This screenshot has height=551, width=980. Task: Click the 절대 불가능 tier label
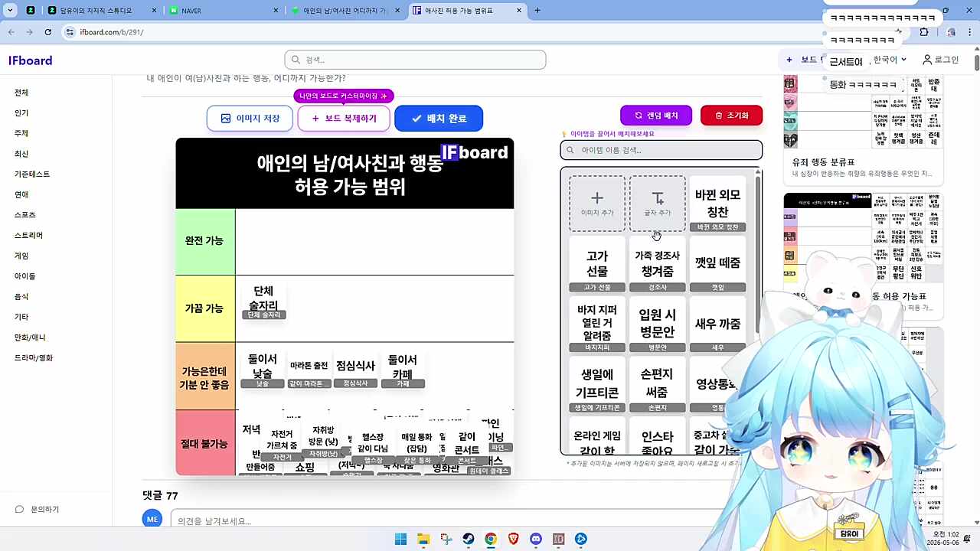click(x=205, y=443)
